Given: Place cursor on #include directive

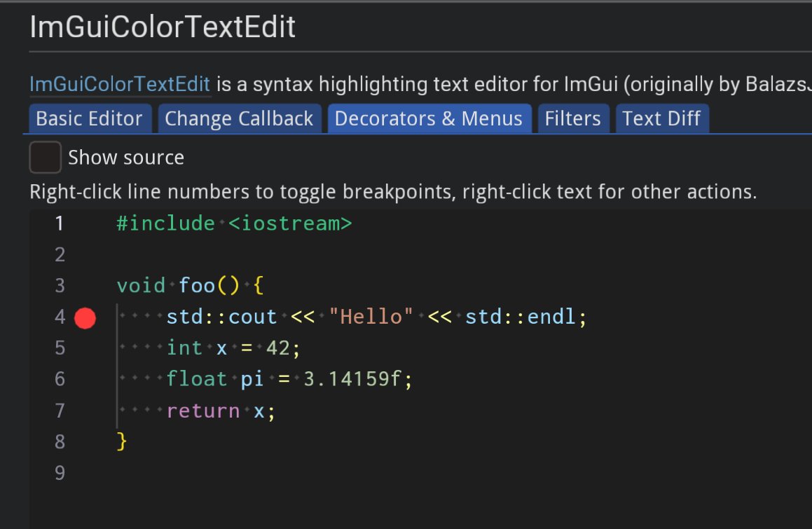Looking at the screenshot, I should click(166, 224).
